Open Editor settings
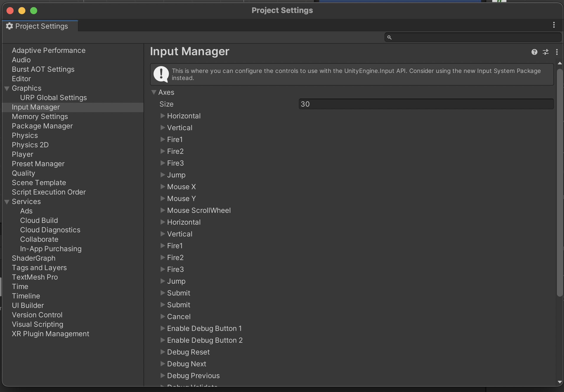 point(21,79)
